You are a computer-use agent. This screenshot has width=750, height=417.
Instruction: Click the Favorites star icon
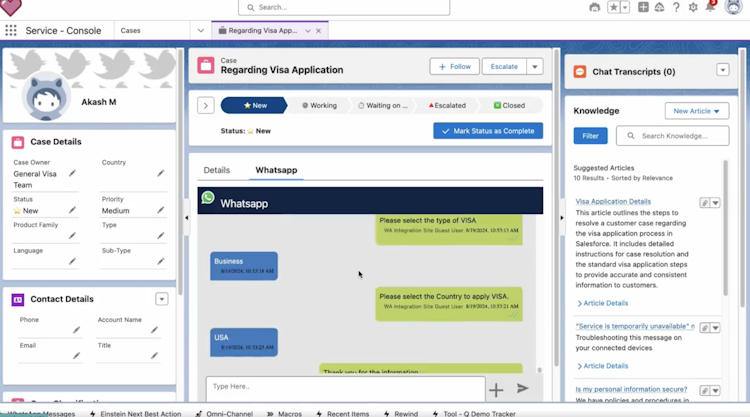613,7
